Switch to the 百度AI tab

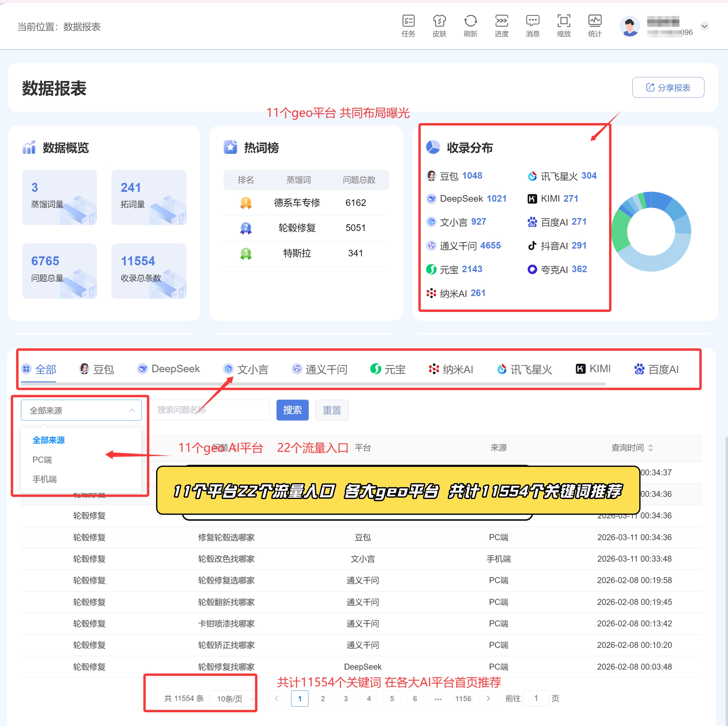click(x=656, y=369)
